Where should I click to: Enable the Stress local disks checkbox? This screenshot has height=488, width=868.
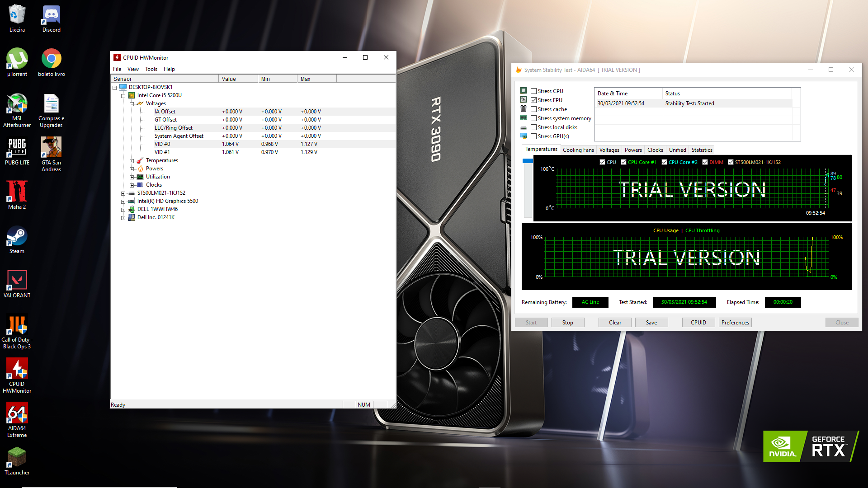pyautogui.click(x=533, y=127)
